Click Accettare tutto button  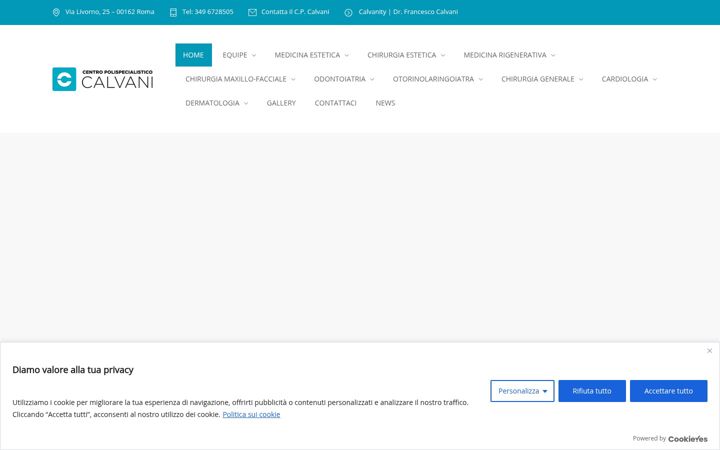point(668,391)
